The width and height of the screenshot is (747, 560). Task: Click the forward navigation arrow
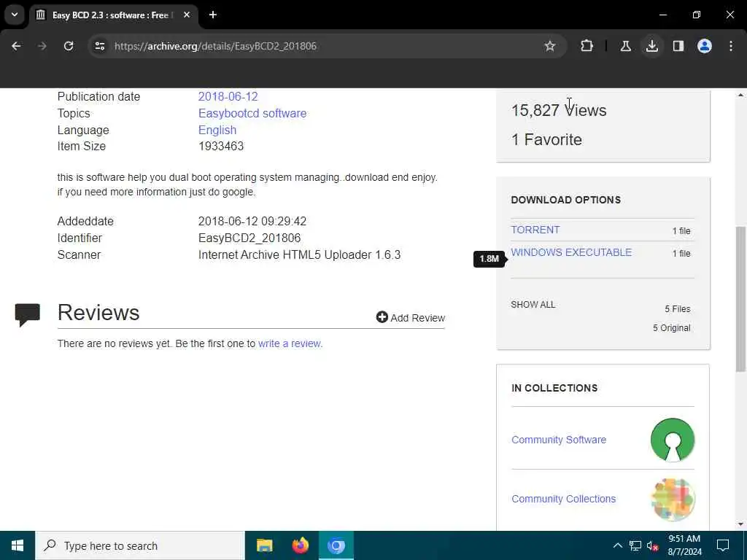pyautogui.click(x=42, y=46)
